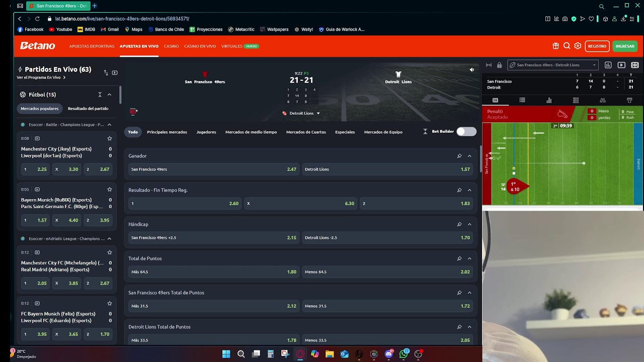
Task: Collapse the San Francisco 49ers Total de Puntos section
Action: tap(469, 293)
